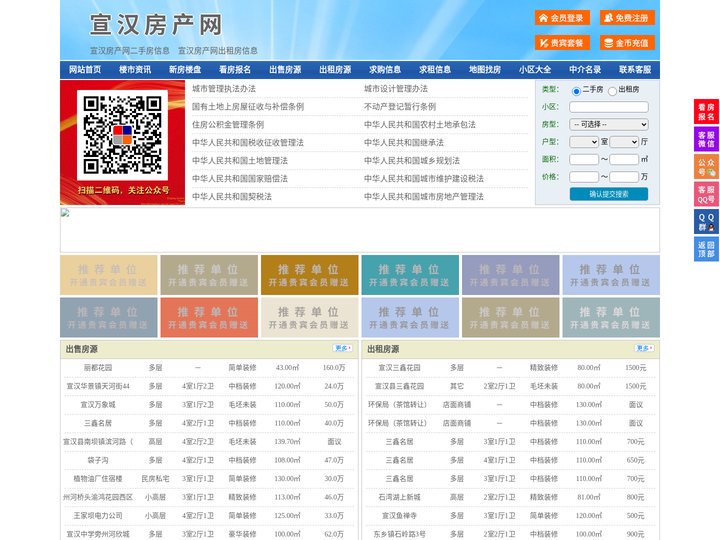Click the maximum 面积 input field
720x540 pixels.
[624, 159]
